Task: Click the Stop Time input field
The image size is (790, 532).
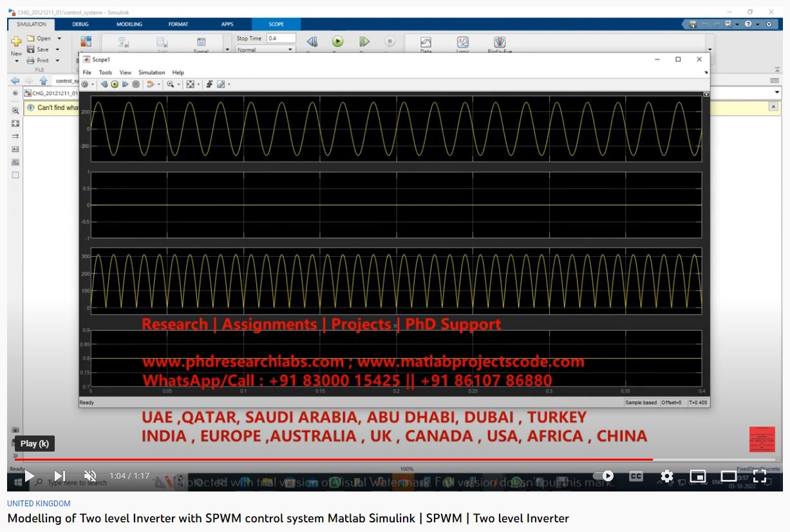Action: click(281, 39)
